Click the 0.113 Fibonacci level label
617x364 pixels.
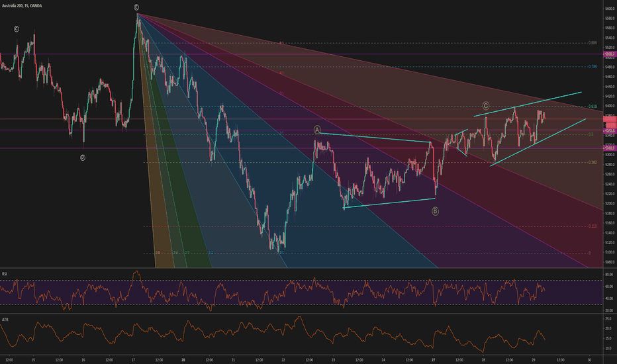coord(593,226)
